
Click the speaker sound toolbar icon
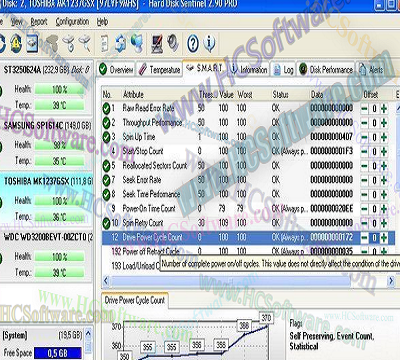tap(173, 43)
